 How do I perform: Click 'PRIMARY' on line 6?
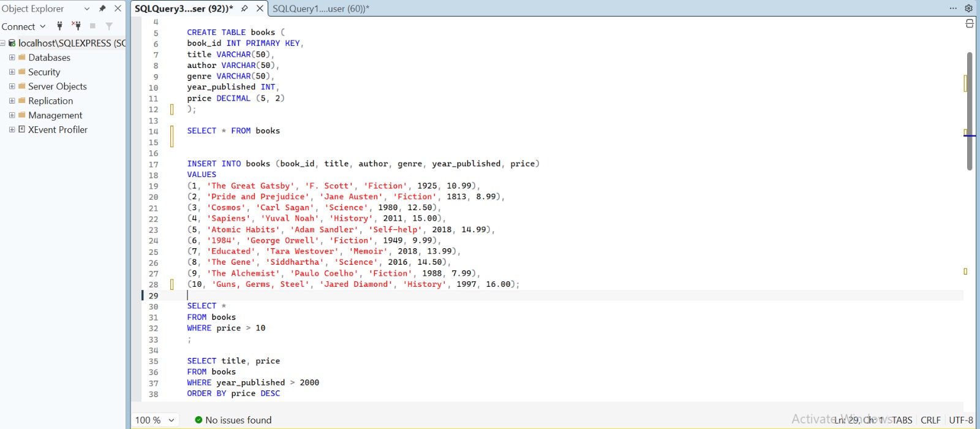(x=263, y=43)
